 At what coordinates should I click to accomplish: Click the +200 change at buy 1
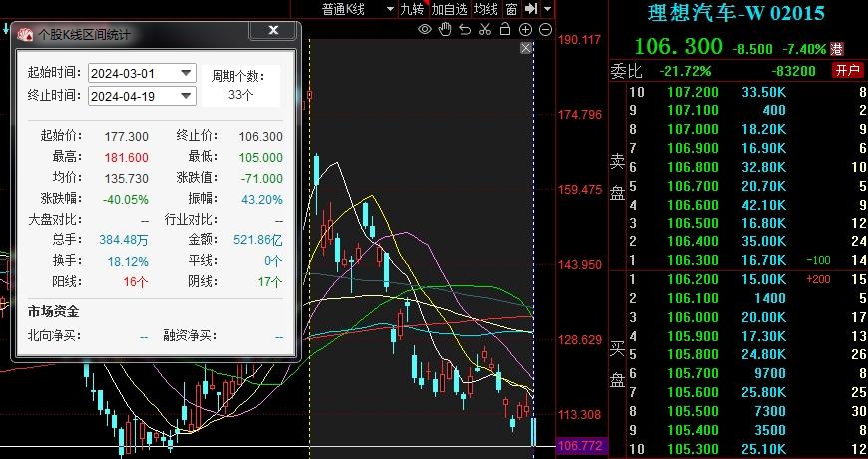tap(818, 279)
